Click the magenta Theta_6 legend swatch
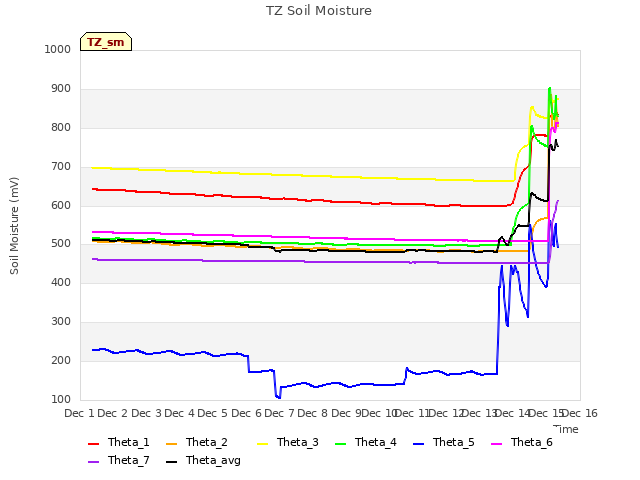 coord(496,444)
